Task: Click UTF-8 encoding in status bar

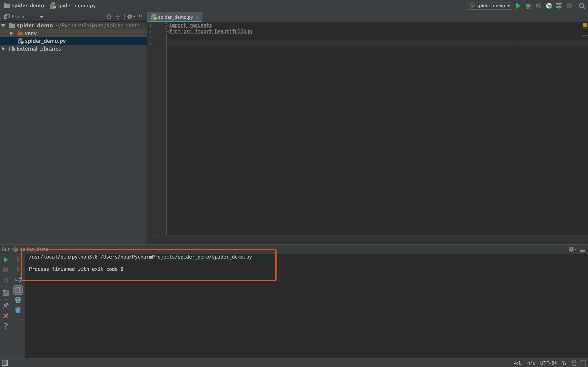Action: (548, 363)
